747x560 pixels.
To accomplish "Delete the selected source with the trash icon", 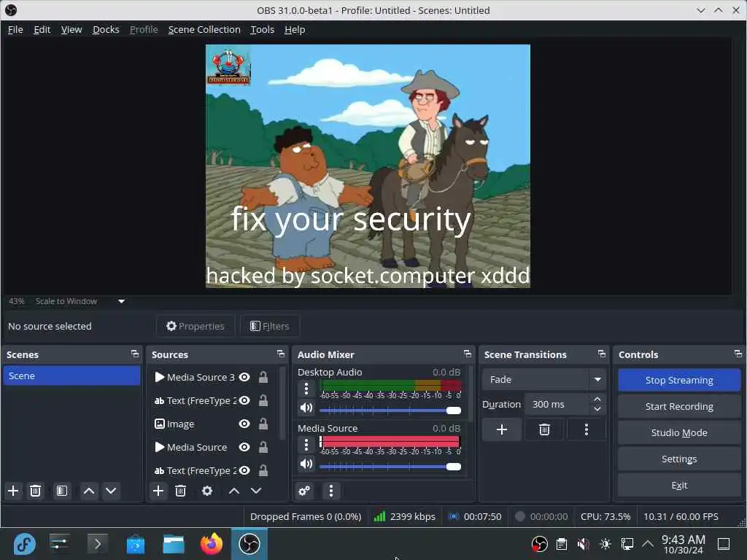I will click(x=181, y=491).
